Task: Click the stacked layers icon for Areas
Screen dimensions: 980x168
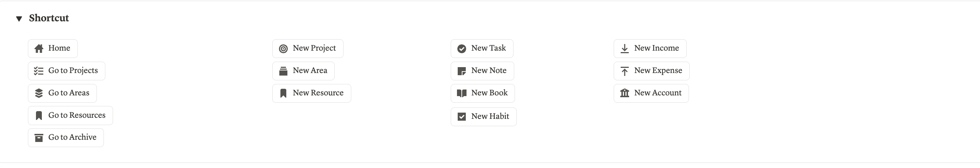Action: (39, 94)
